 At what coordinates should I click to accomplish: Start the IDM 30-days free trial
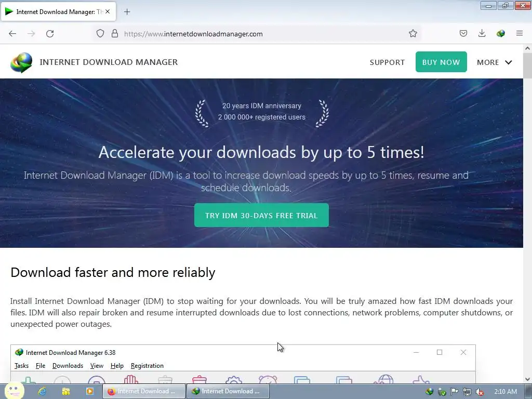click(261, 216)
